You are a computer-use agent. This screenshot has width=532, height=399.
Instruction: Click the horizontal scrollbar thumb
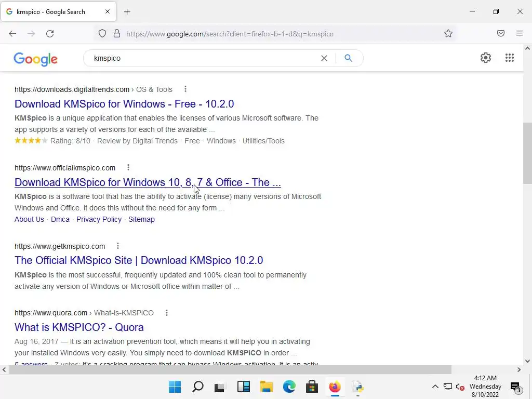click(x=230, y=369)
